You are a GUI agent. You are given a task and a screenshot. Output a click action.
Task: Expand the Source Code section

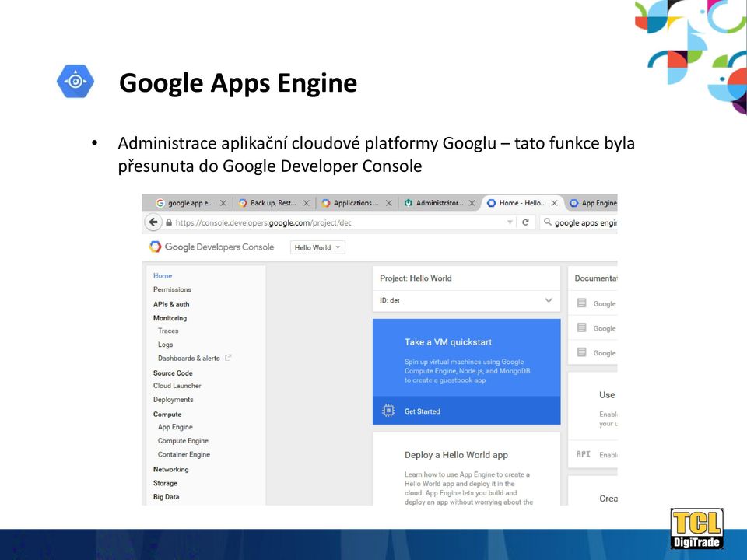[173, 373]
